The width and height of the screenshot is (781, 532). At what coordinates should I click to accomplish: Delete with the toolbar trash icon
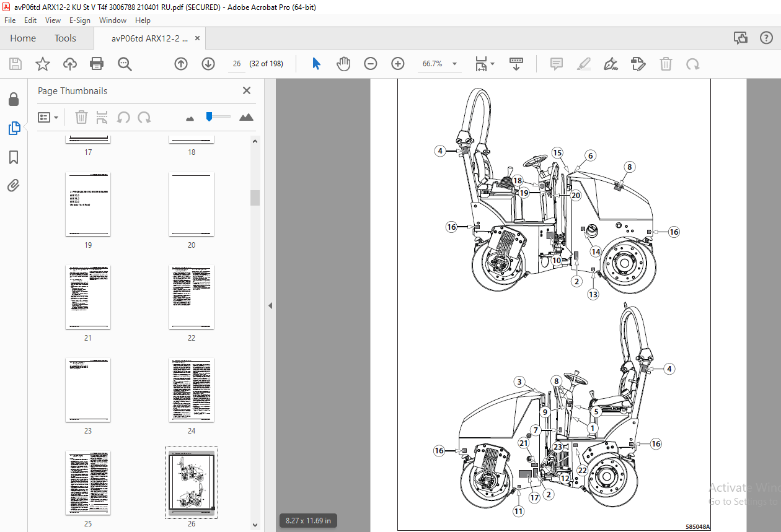(x=666, y=63)
